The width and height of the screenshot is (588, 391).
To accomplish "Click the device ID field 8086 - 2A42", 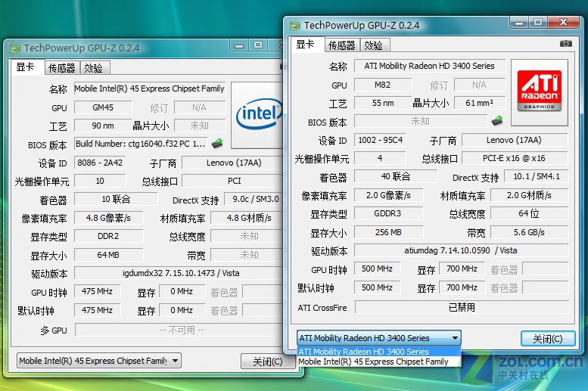I will [x=100, y=163].
